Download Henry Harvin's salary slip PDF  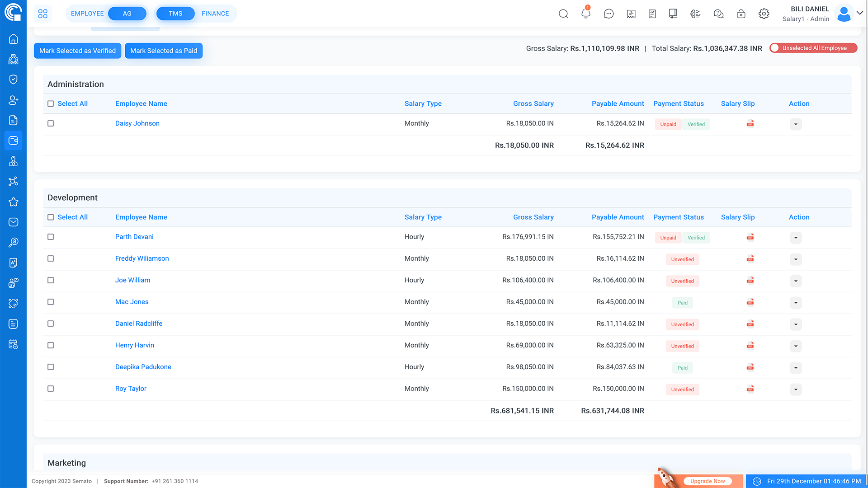click(x=750, y=346)
